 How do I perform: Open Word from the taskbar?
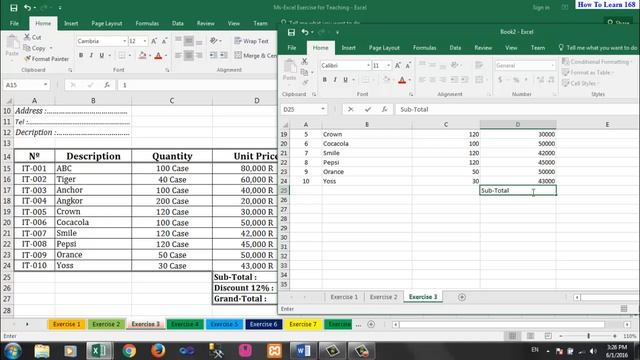[x=303, y=351]
